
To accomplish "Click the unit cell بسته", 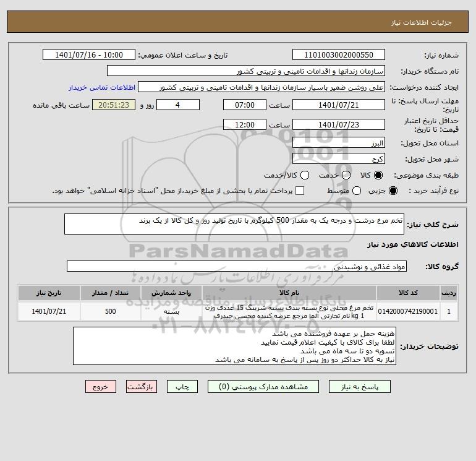I will pos(171,311).
